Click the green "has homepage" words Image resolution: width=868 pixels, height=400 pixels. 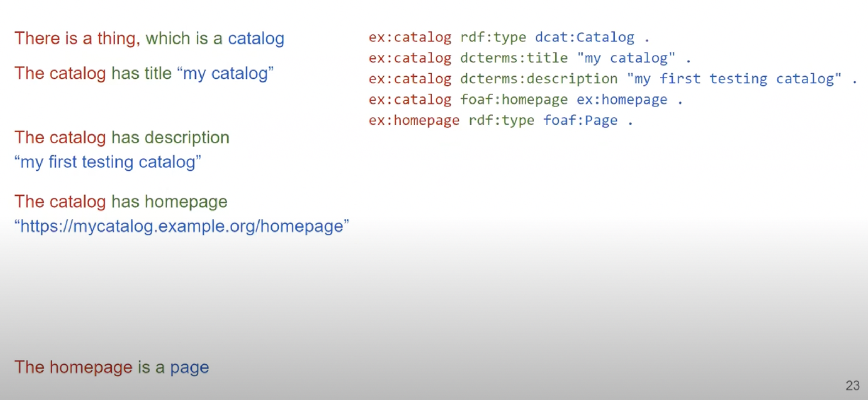tap(170, 202)
